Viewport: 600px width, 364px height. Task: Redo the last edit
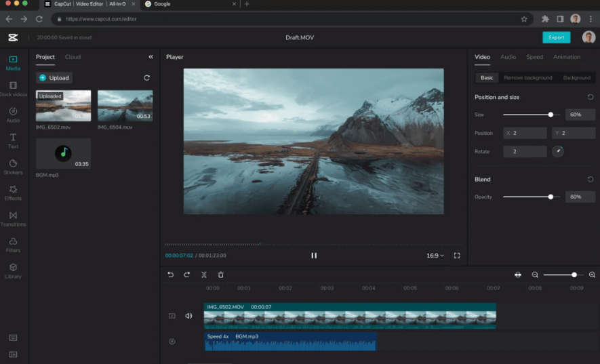(186, 275)
